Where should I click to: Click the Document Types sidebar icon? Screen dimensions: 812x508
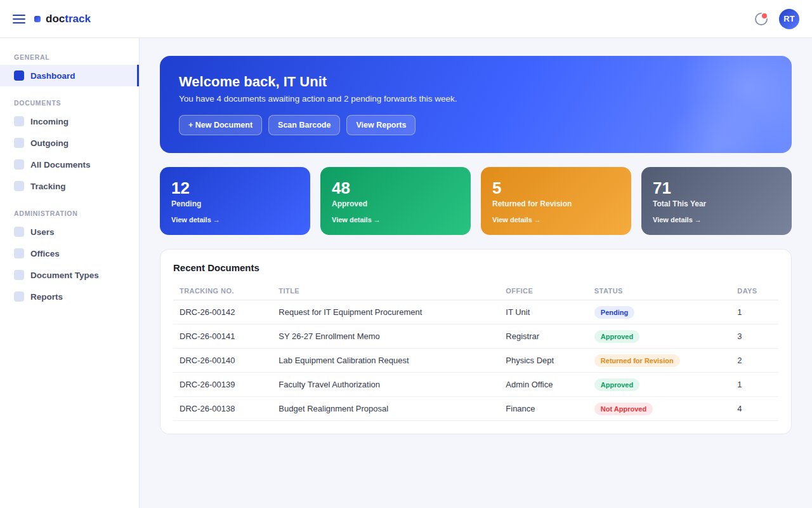click(x=19, y=275)
